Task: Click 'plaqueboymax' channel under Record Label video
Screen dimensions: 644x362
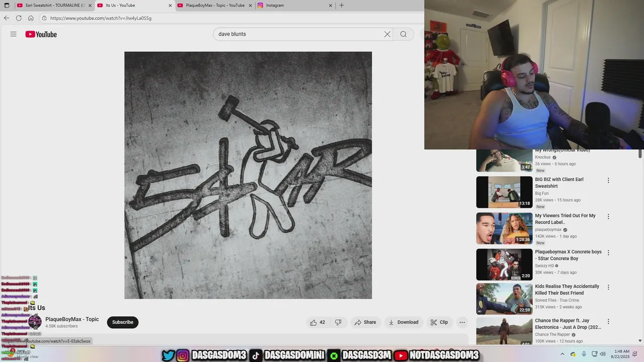Action: [548, 230]
